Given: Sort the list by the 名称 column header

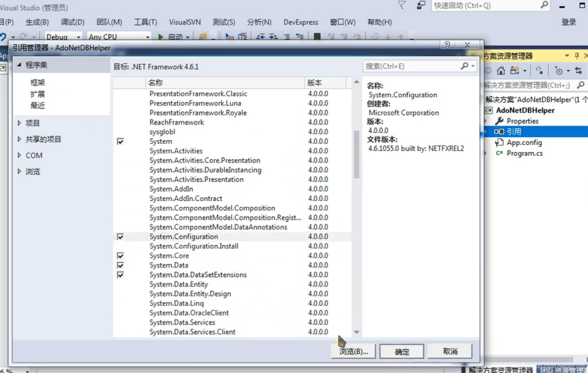Looking at the screenshot, I should coord(225,83).
